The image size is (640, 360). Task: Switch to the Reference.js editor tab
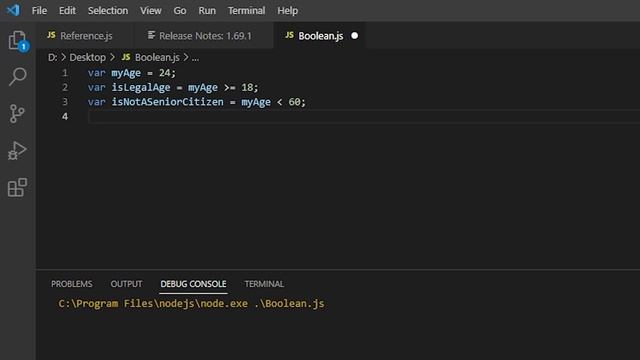pos(84,36)
